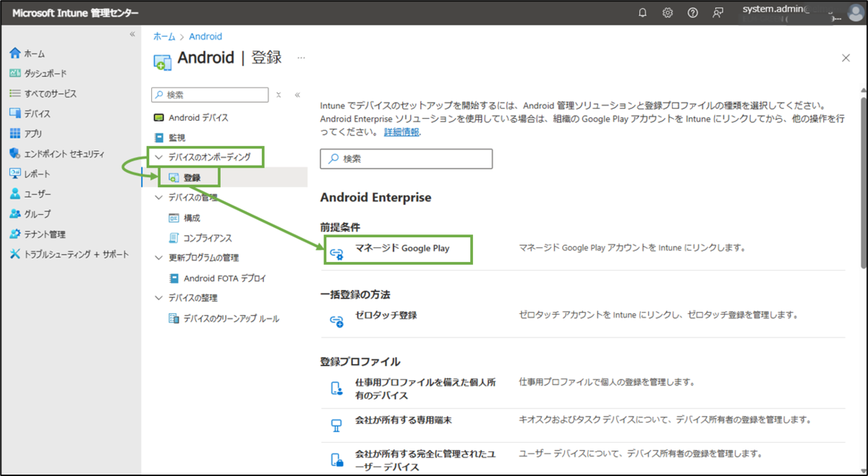Select 登録 in the resource menu
Image resolution: width=868 pixels, height=476 pixels.
(x=224, y=177)
